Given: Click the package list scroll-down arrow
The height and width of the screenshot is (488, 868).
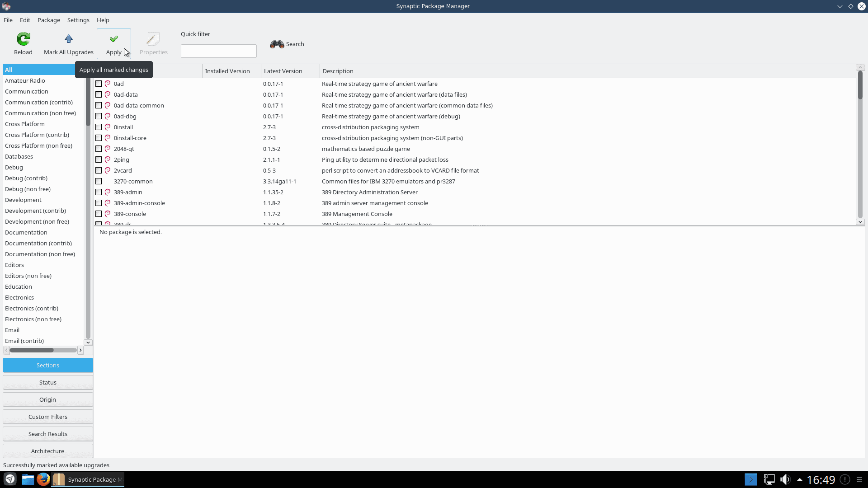Looking at the screenshot, I should [x=860, y=221].
